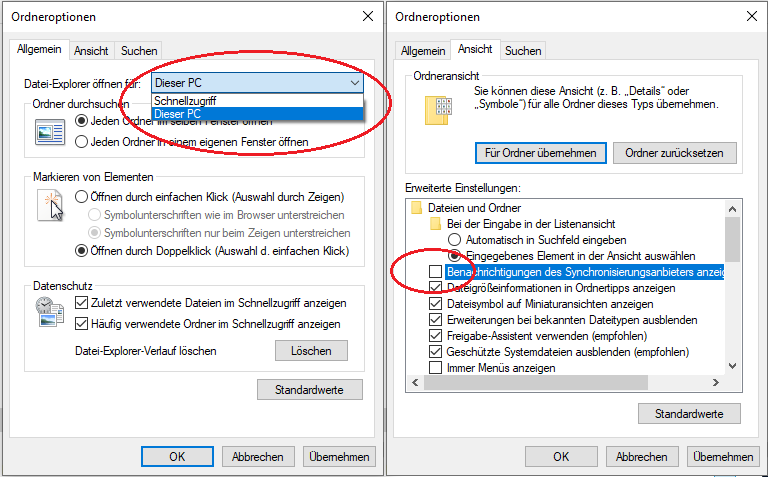Screen dimensions: 768x477
Task: Toggle Geschützte Systemdateien ausblenden checkbox
Action: [x=435, y=352]
